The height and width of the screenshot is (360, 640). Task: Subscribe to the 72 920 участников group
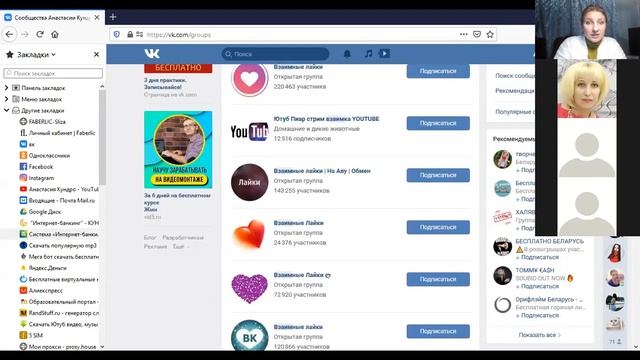[438, 279]
